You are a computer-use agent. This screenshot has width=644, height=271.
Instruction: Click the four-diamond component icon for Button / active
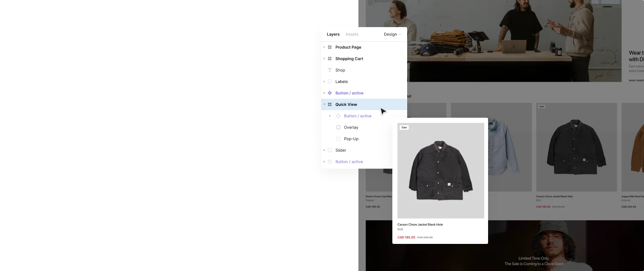coord(330,93)
